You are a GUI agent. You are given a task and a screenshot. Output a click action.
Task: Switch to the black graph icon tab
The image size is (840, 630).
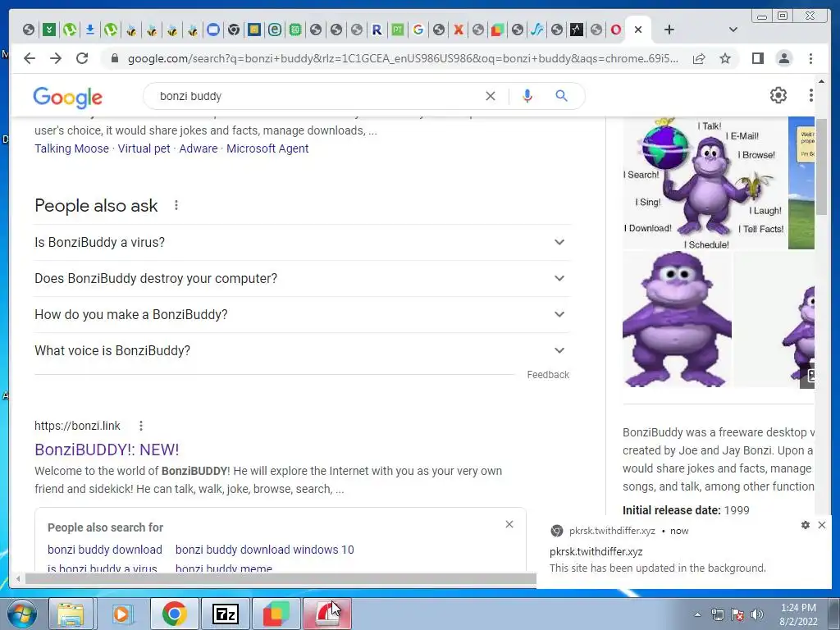[x=577, y=30]
